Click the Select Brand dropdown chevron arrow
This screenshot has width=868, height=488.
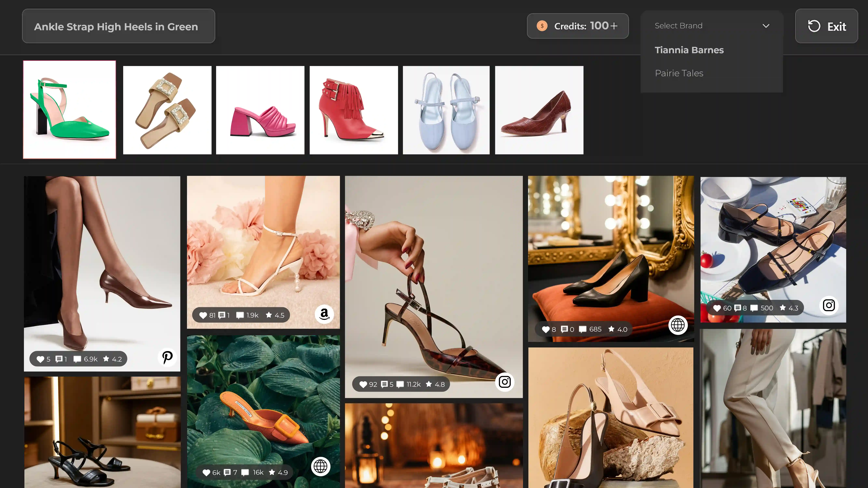pos(766,26)
